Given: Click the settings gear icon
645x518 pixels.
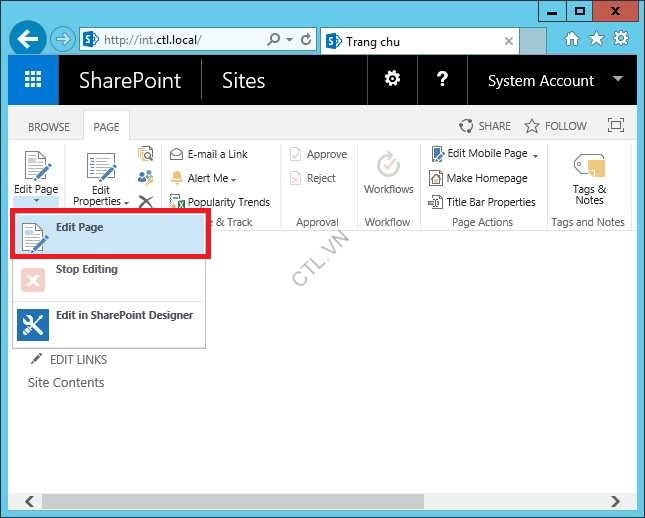Looking at the screenshot, I should pyautogui.click(x=393, y=80).
